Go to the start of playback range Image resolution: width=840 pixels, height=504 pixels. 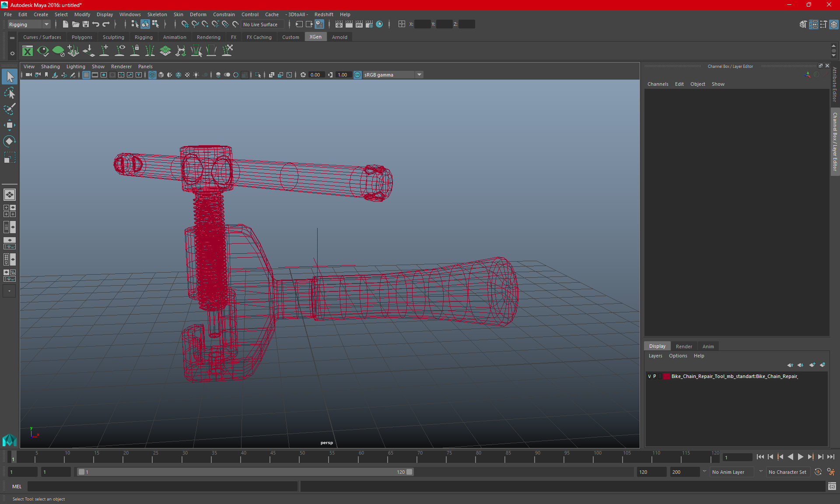point(760,457)
